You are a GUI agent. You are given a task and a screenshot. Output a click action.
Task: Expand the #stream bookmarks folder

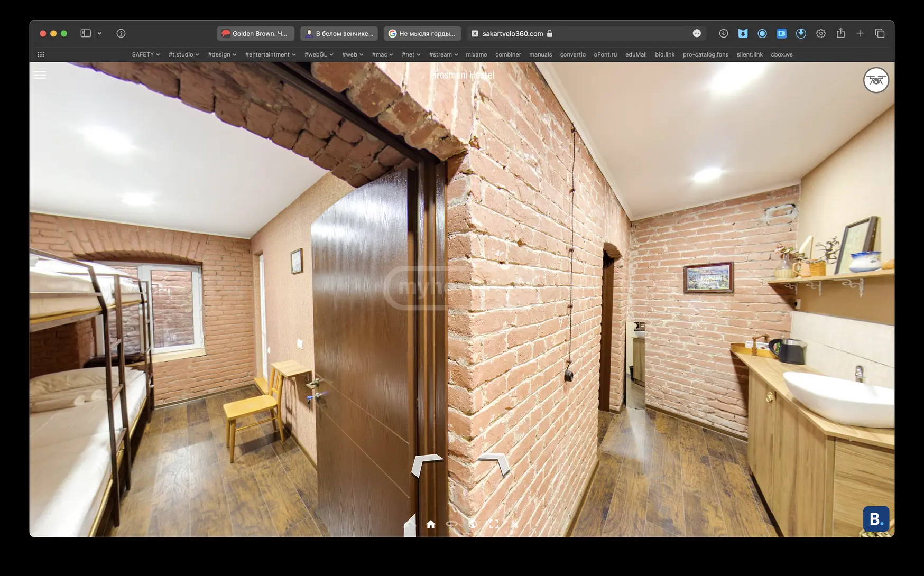443,54
